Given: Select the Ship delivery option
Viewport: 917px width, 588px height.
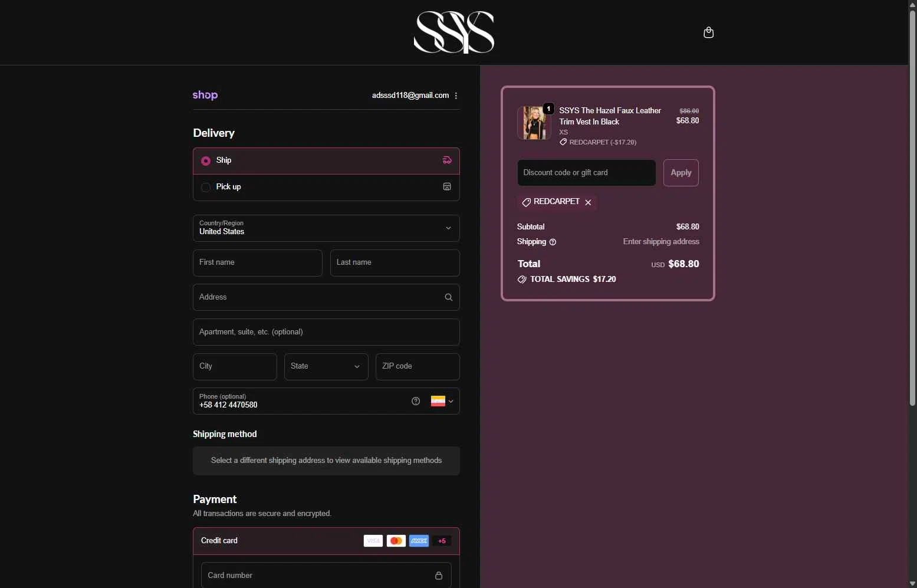Looking at the screenshot, I should (x=326, y=161).
